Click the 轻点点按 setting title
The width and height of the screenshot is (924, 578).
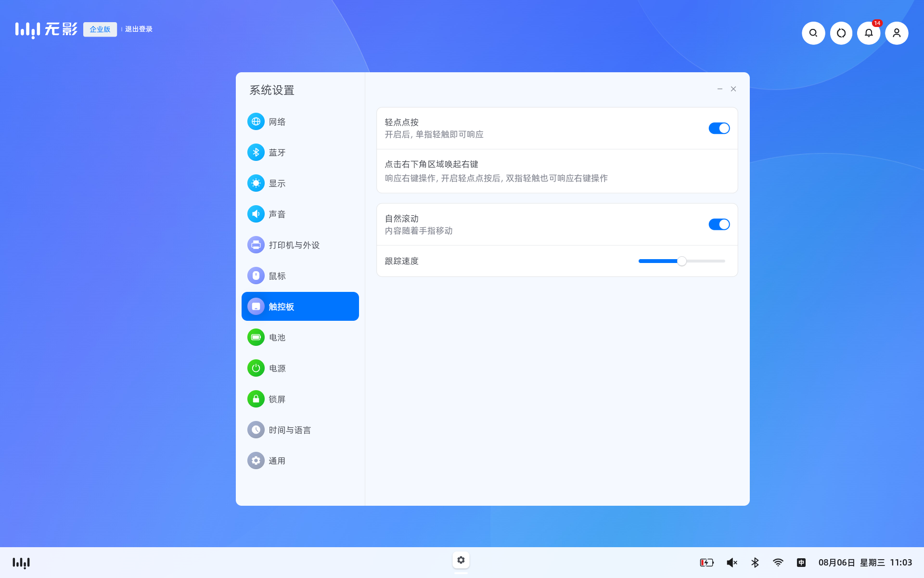pyautogui.click(x=402, y=122)
